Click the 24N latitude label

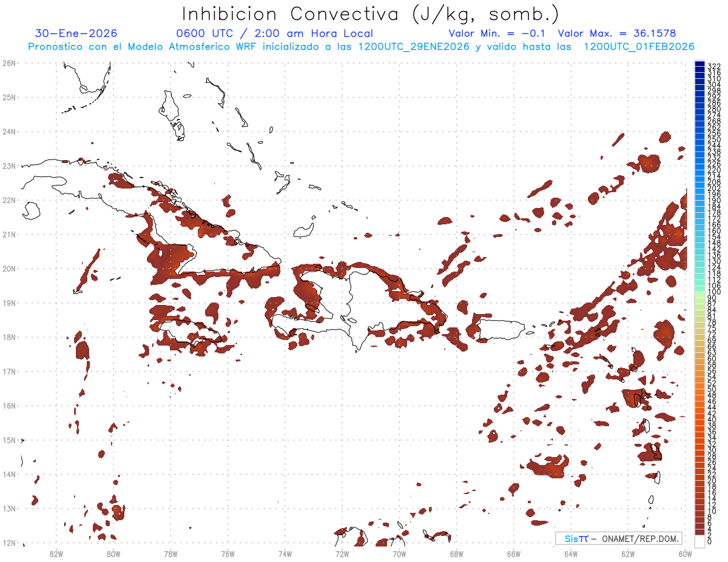[8, 132]
